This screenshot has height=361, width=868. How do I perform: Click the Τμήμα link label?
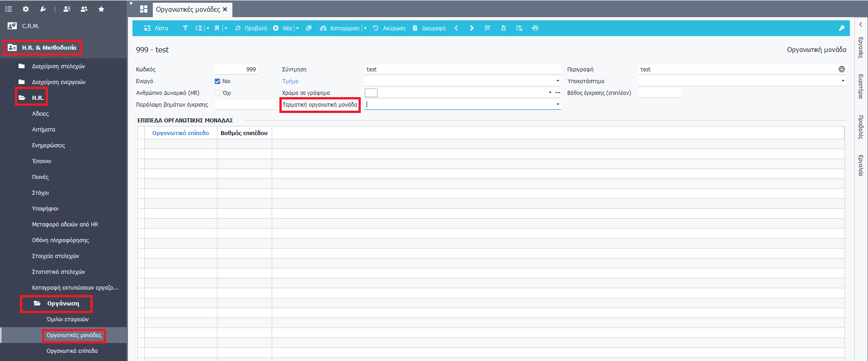[290, 81]
